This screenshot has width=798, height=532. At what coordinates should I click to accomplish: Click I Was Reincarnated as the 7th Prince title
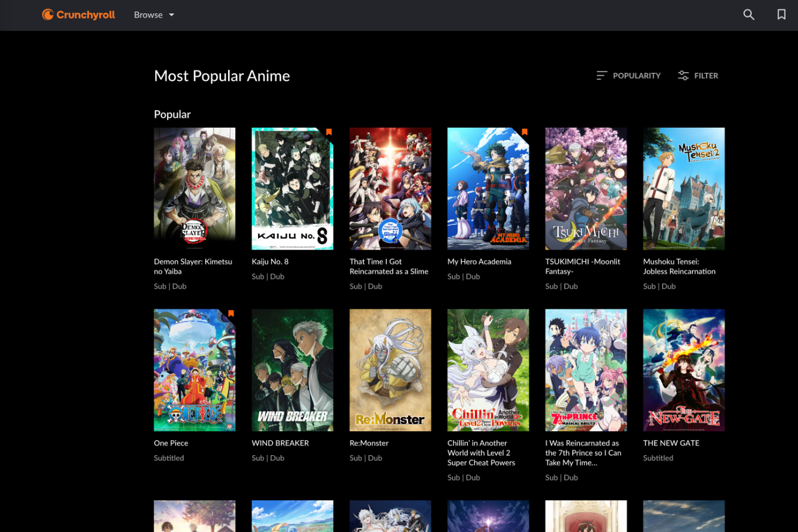point(583,453)
